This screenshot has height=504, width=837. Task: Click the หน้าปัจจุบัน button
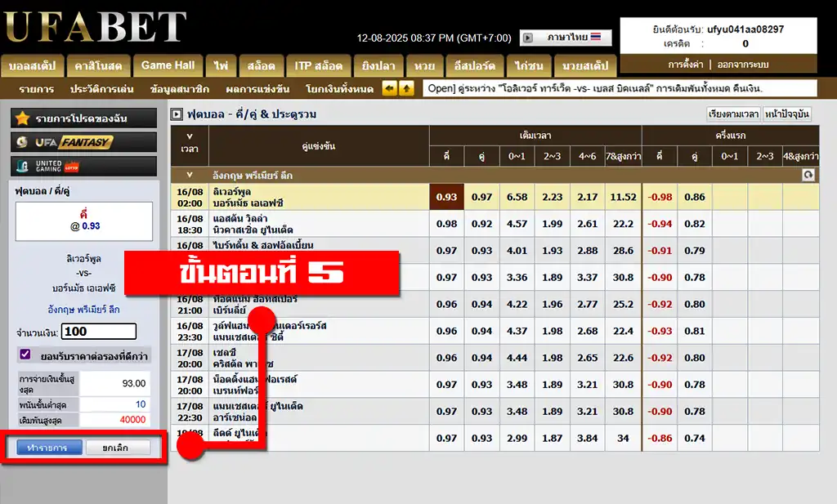[x=787, y=114]
